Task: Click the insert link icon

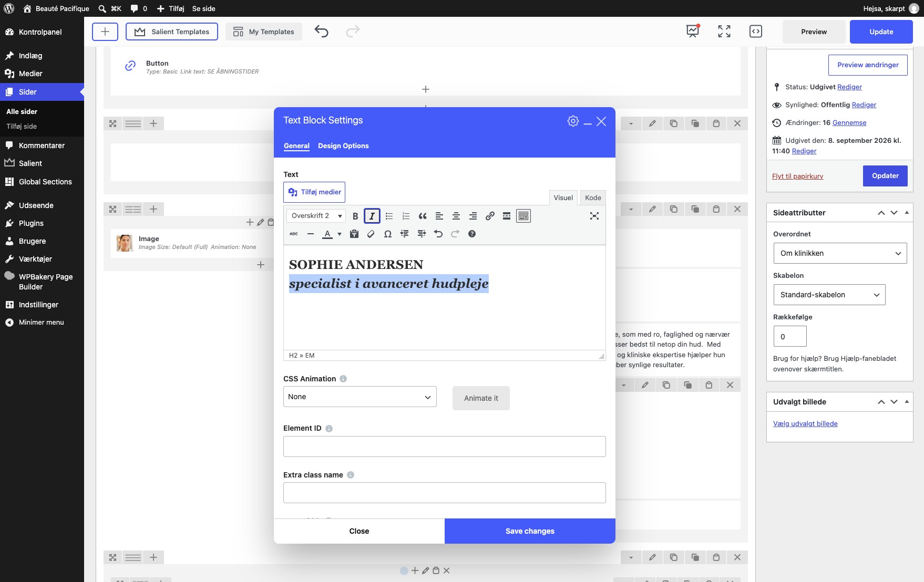Action: click(x=490, y=216)
